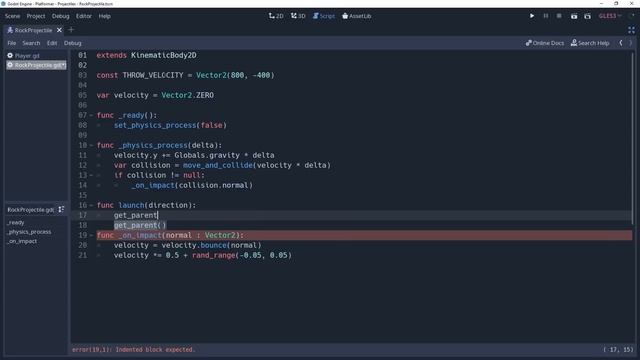Image resolution: width=640 pixels, height=360 pixels.
Task: Open the Scene menu
Action: click(12, 16)
